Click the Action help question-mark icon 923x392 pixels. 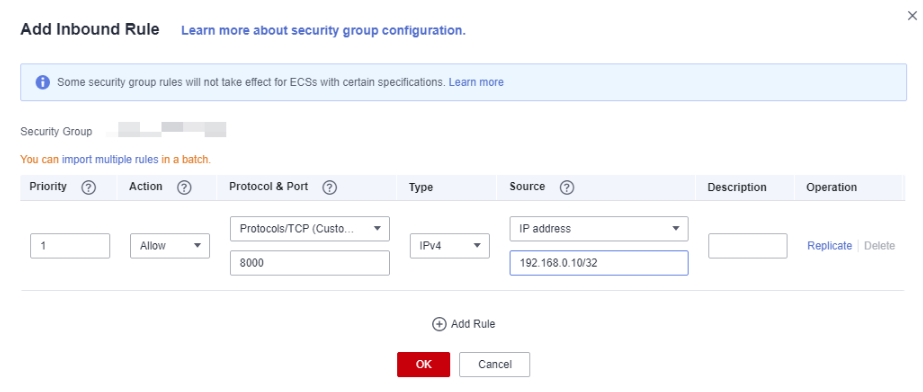coord(184,188)
